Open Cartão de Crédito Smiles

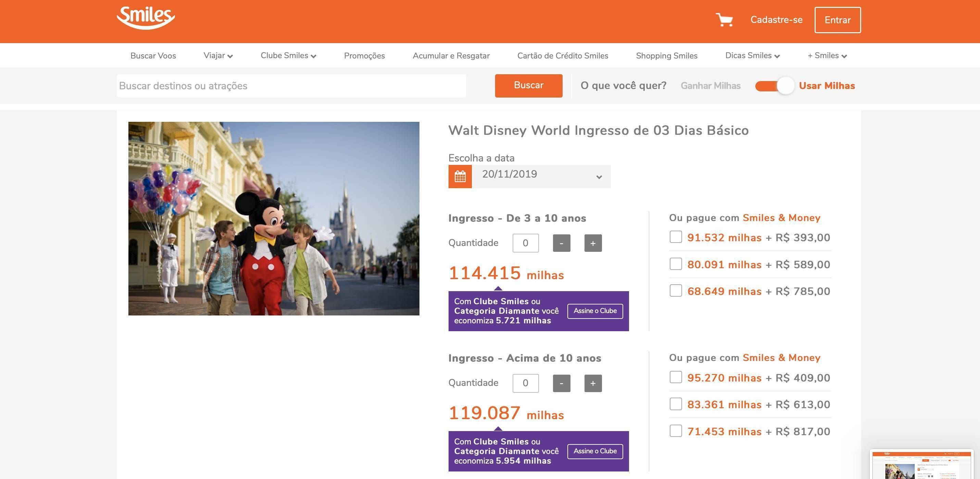tap(563, 55)
